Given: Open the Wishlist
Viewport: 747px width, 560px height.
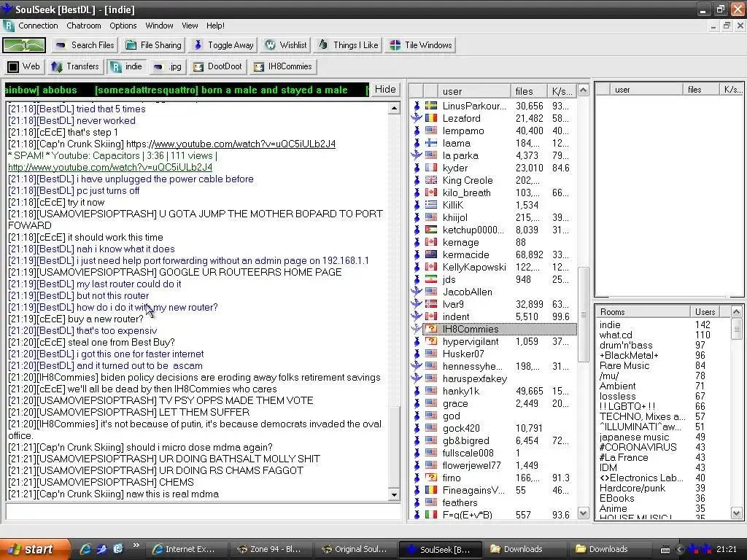Looking at the screenshot, I should pos(286,45).
